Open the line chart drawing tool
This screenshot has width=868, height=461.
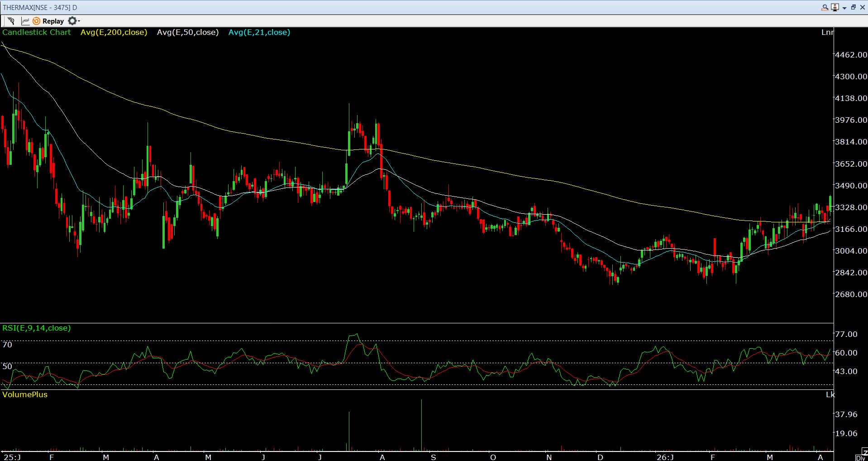pyautogui.click(x=25, y=21)
